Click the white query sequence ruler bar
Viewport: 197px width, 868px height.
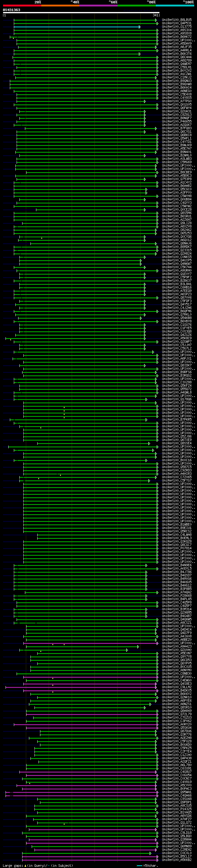[x=81, y=12]
